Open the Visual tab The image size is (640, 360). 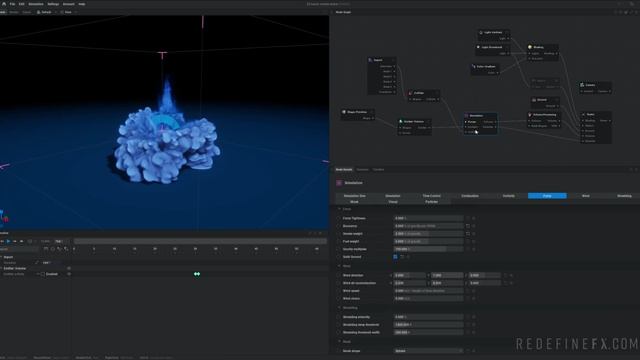393,202
